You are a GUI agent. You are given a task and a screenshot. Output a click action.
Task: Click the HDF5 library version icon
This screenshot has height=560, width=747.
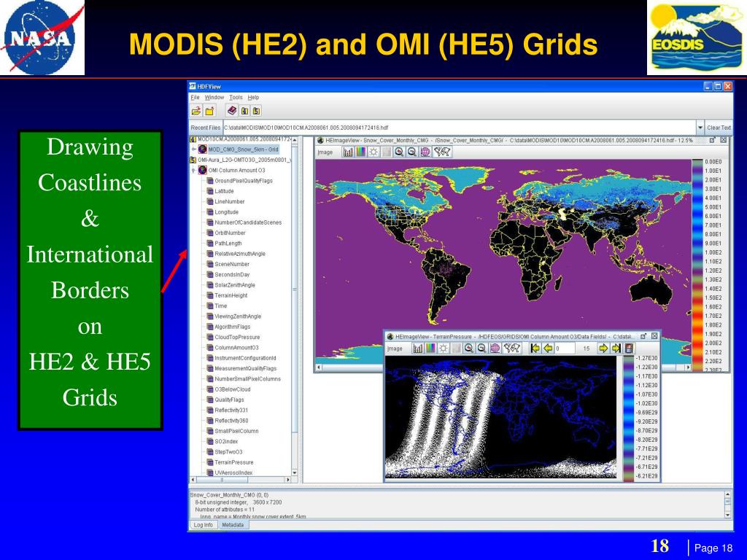pyautogui.click(x=256, y=111)
